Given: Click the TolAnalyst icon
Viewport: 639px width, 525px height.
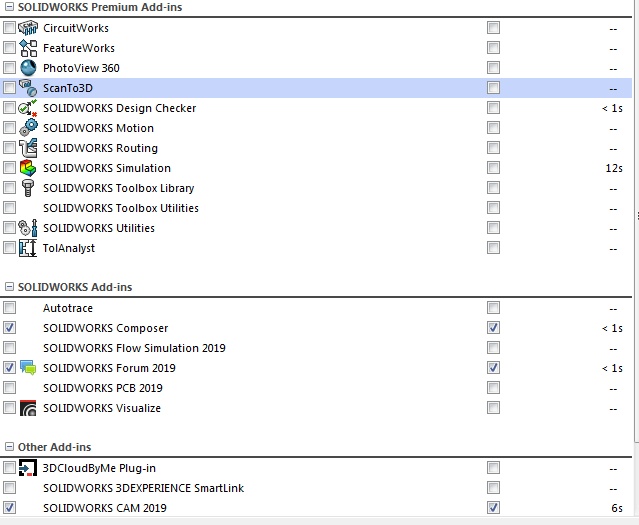Looking at the screenshot, I should 28,248.
